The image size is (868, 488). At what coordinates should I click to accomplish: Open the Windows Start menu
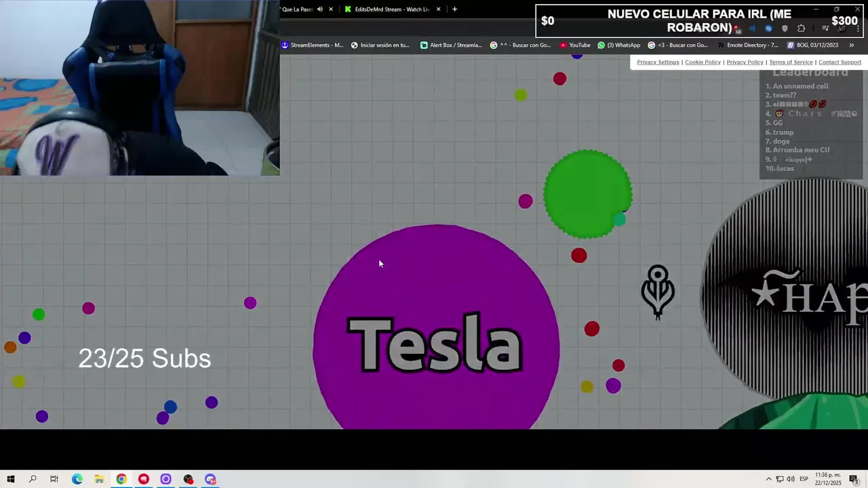[x=11, y=479]
